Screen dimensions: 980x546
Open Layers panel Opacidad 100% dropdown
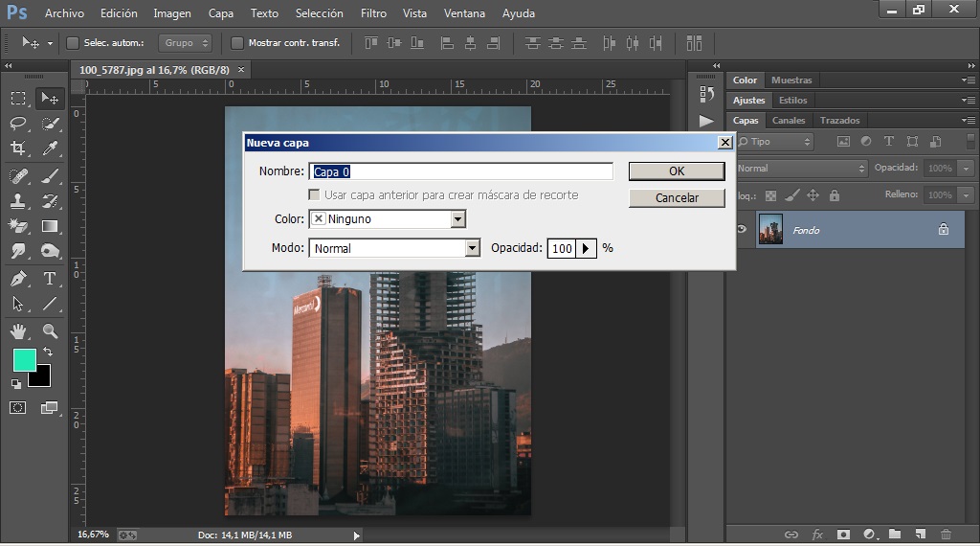click(x=967, y=169)
